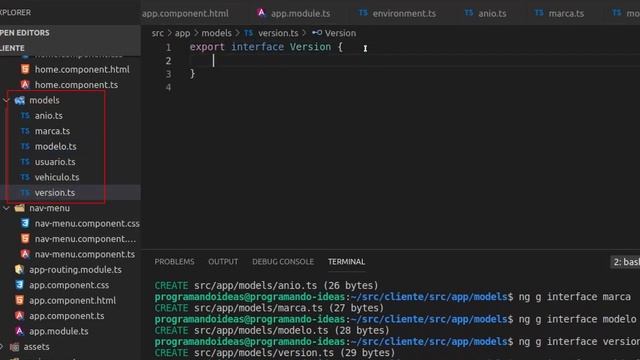
Task: Select version.ts in the explorer tree
Action: [x=55, y=193]
